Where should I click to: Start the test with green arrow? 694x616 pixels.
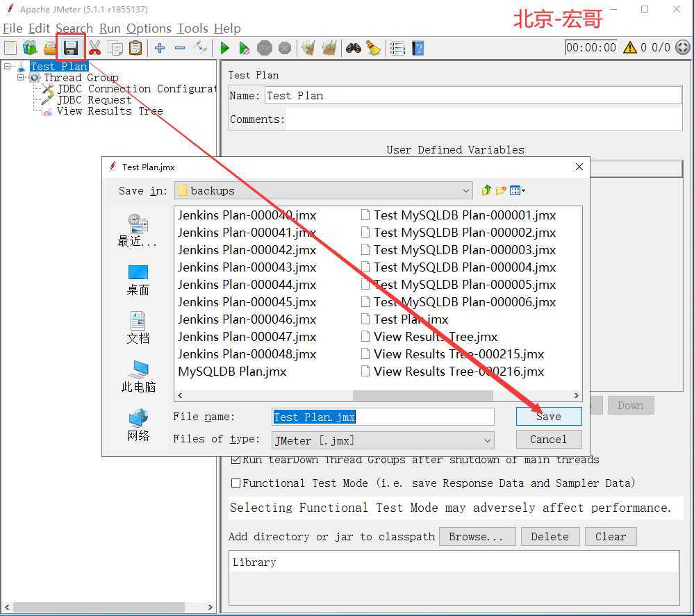[224, 48]
